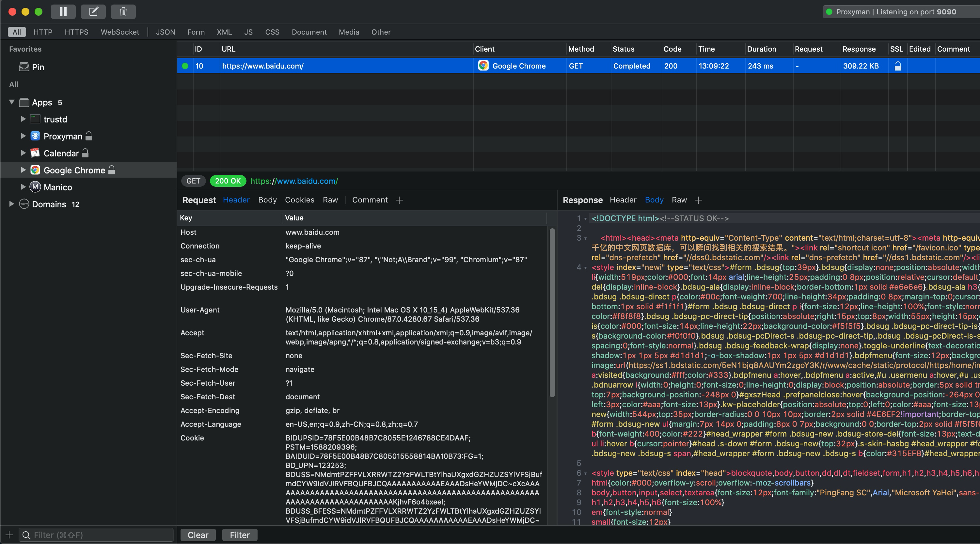Pause capturing with the pause button
This screenshot has width=980, height=544.
tap(63, 11)
